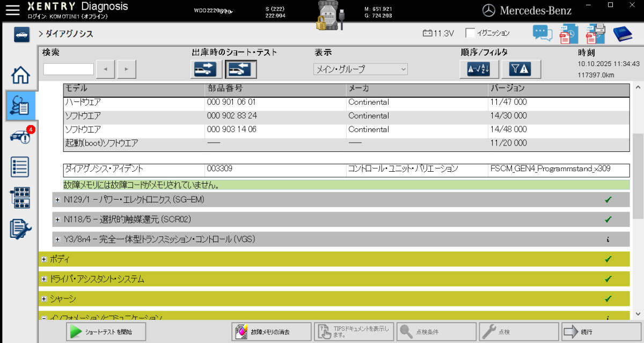Open the vehicle fault icon showing 4 notifications

[x=20, y=137]
